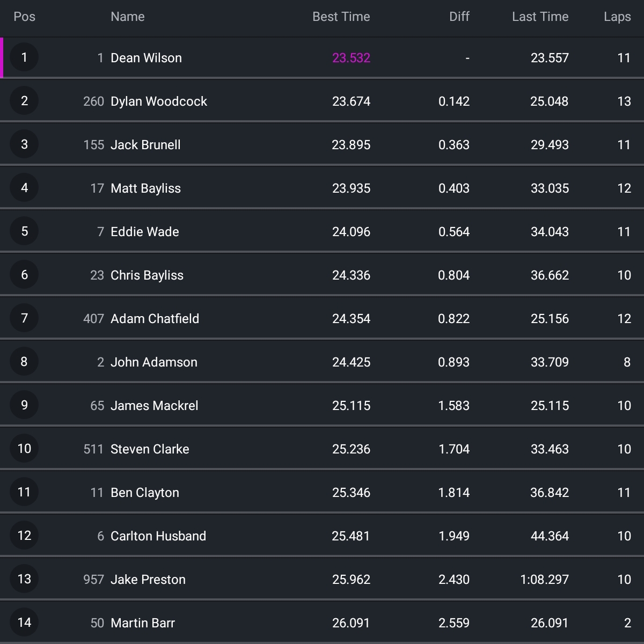Select the position 5 badge icon
644x644 pixels.
(24, 231)
